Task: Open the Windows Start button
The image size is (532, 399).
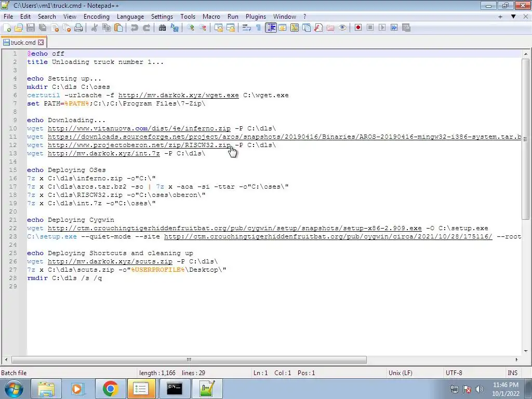Action: click(x=14, y=389)
